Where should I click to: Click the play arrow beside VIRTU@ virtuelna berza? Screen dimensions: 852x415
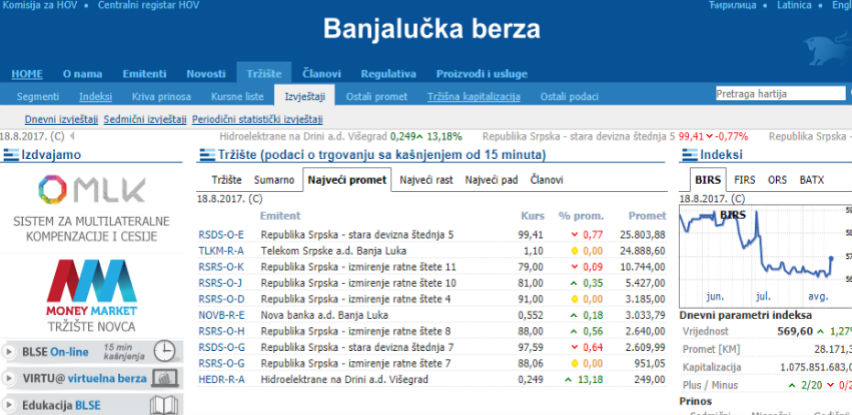point(9,378)
